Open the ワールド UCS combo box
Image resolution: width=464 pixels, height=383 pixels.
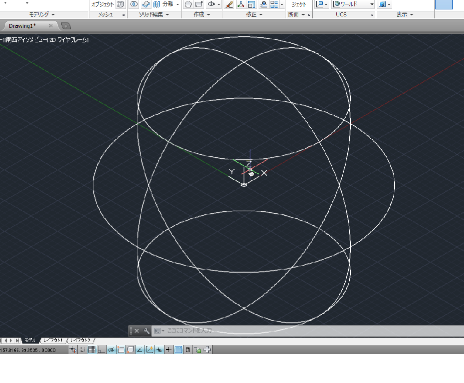point(354,4)
